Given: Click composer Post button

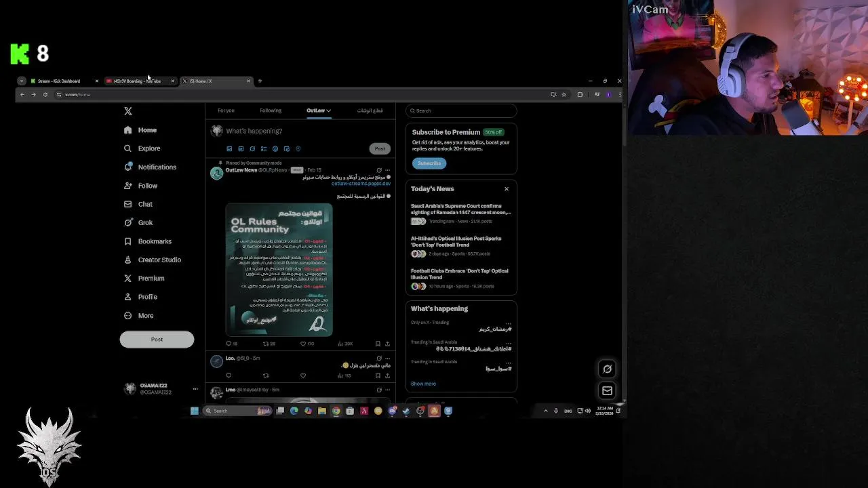Looking at the screenshot, I should [380, 148].
